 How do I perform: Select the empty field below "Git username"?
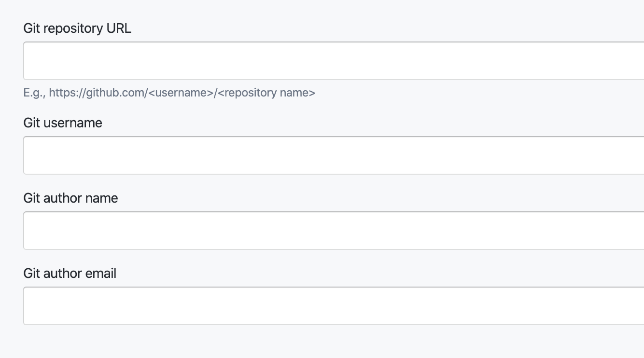coord(334,155)
